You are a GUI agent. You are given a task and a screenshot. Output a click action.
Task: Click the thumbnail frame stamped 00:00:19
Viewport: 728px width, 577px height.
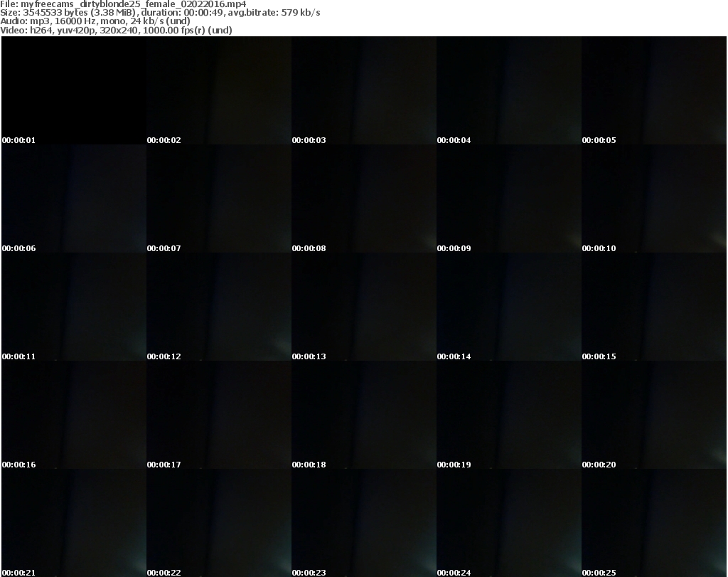point(509,415)
